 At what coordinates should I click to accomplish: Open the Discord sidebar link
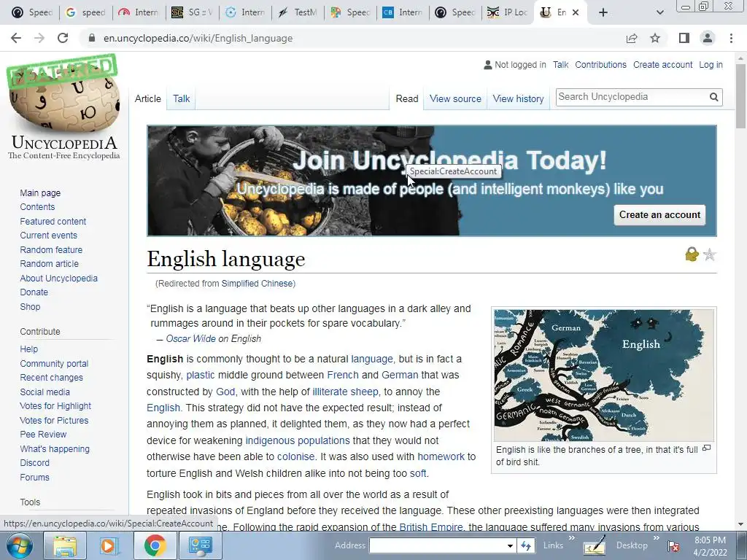pos(34,463)
